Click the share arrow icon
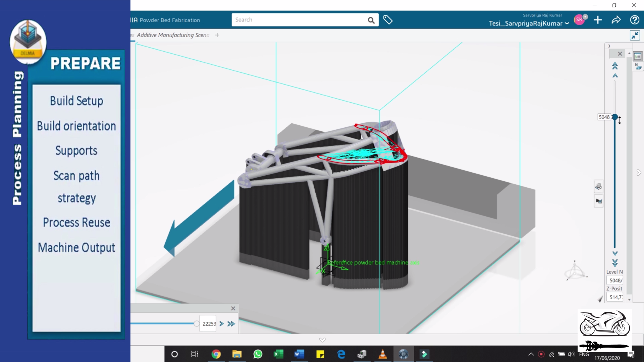The image size is (644, 362). (x=616, y=20)
